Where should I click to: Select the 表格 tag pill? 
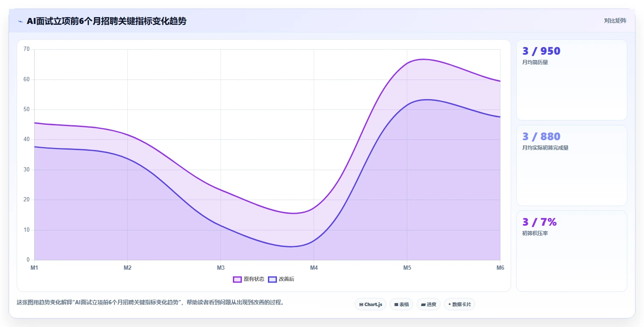(x=401, y=304)
